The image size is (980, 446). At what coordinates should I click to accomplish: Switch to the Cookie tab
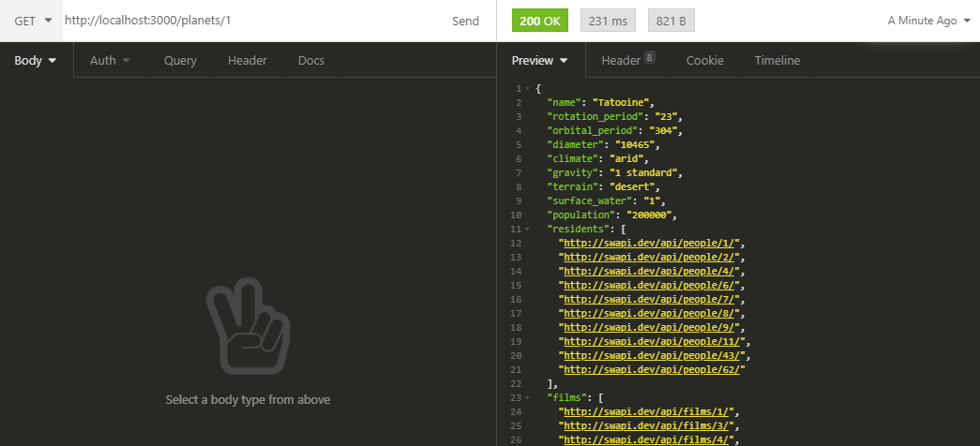click(x=704, y=61)
